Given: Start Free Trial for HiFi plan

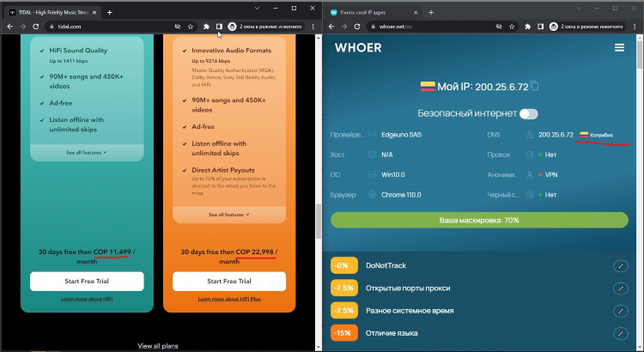Looking at the screenshot, I should point(87,282).
